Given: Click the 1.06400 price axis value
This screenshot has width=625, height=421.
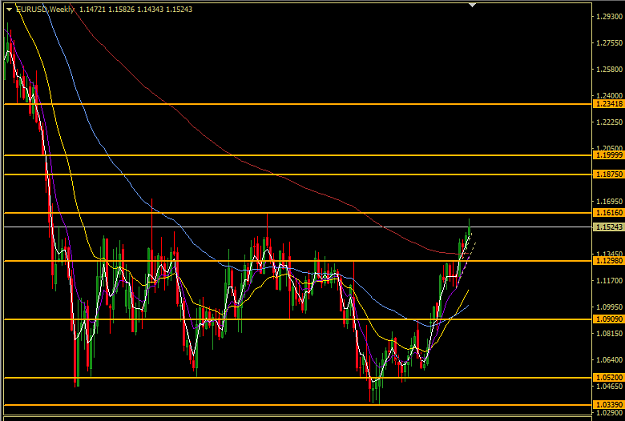Looking at the screenshot, I should (609, 360).
